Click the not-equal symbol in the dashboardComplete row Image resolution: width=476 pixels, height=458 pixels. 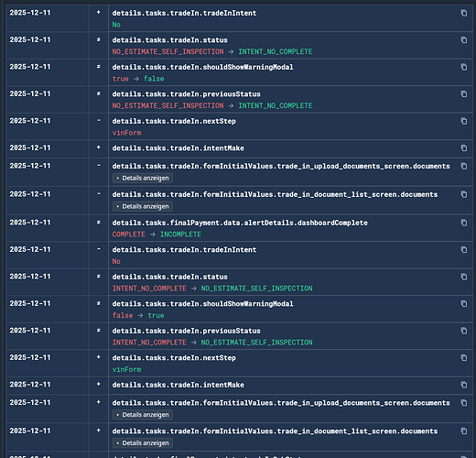point(99,223)
